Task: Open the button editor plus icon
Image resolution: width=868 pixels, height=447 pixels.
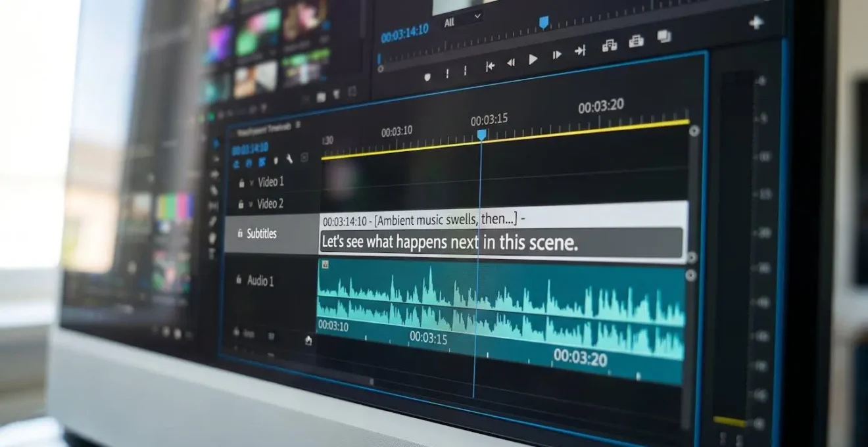Action: pyautogui.click(x=756, y=22)
